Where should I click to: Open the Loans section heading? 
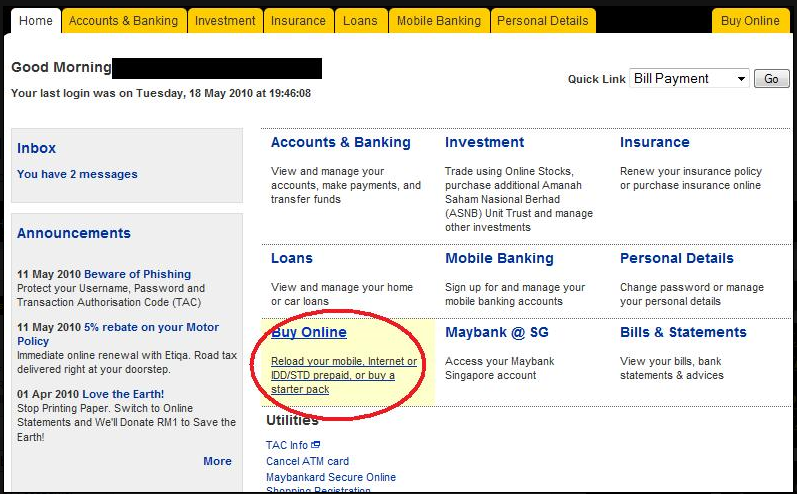[x=292, y=258]
